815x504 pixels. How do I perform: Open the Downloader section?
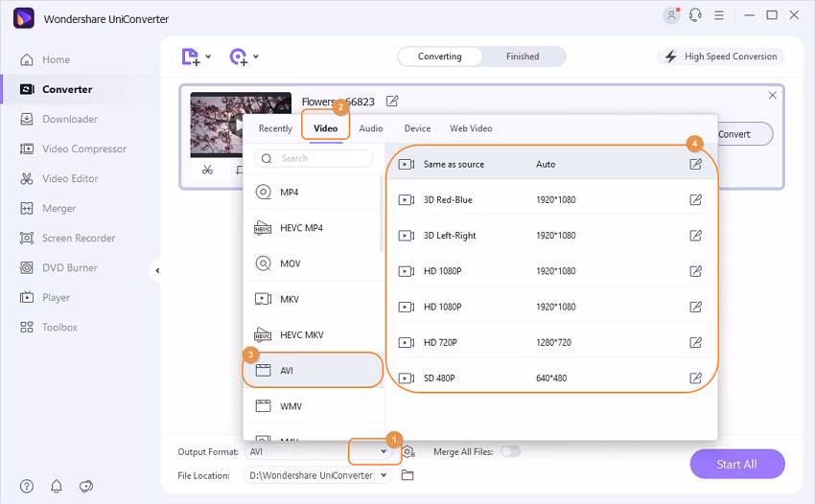click(x=58, y=119)
